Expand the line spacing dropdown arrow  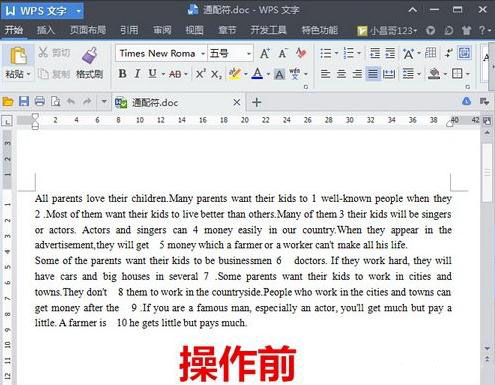tap(419, 74)
